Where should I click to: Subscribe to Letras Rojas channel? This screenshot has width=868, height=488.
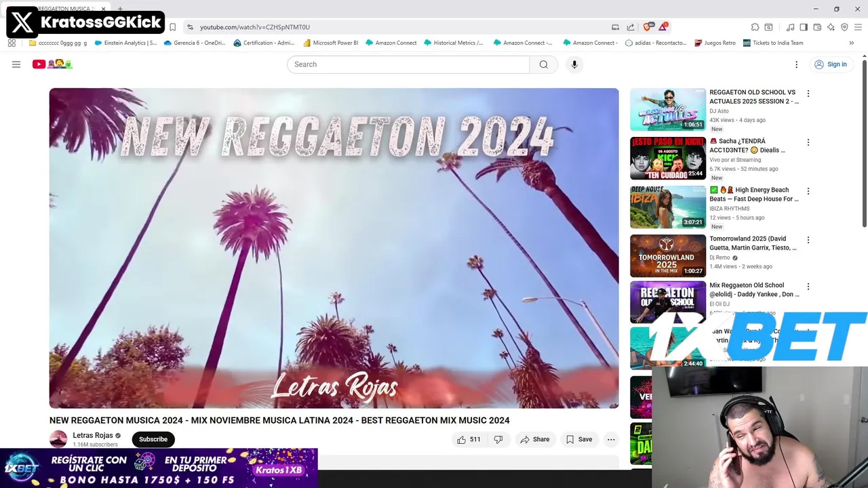[x=153, y=439]
